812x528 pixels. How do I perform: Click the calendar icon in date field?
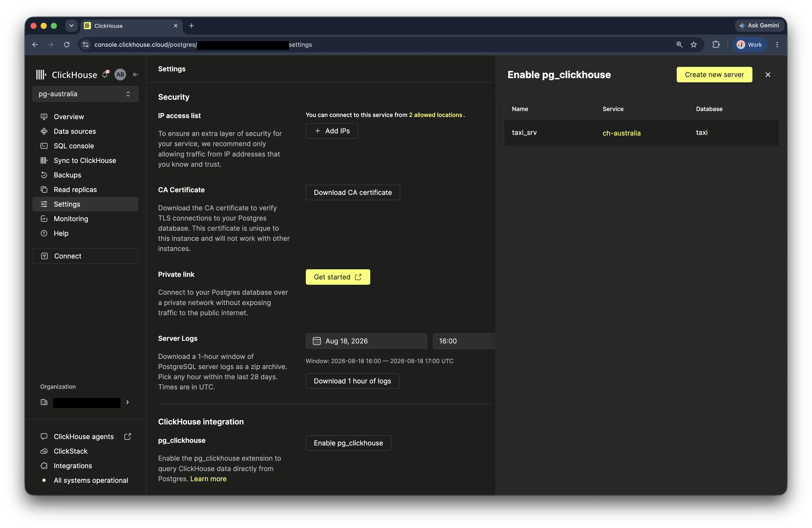[317, 341]
